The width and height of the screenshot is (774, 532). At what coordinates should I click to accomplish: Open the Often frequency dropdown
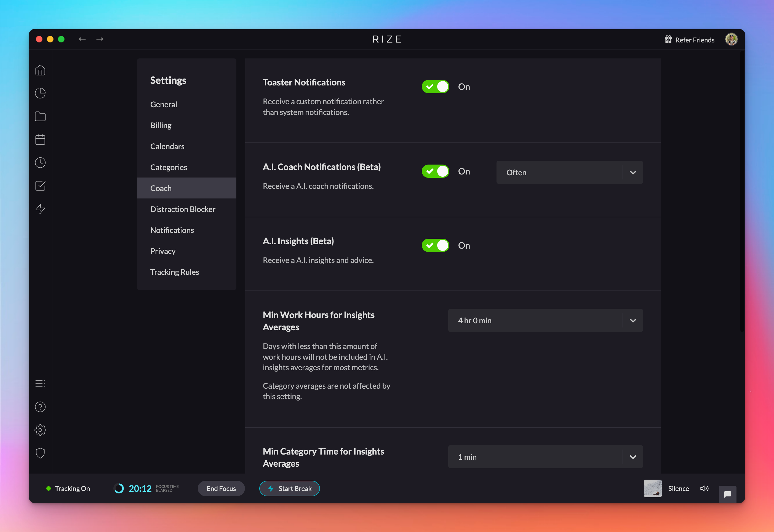(569, 172)
